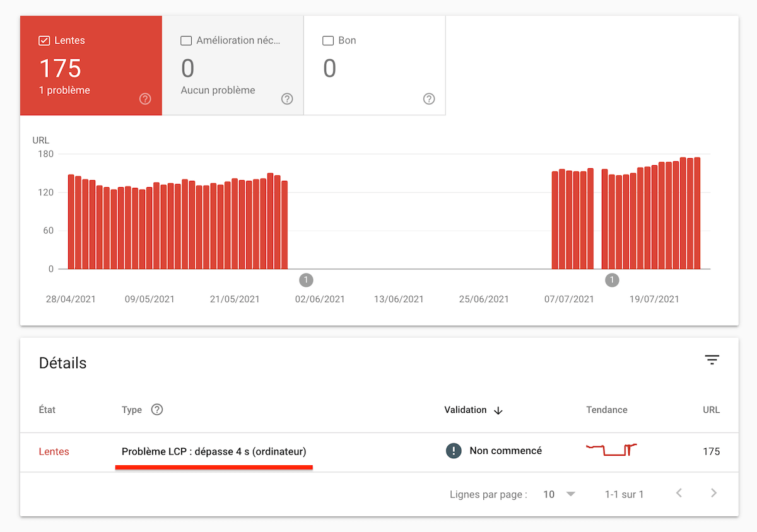Screen dimensions: 757x532
Task: Check the Amélioration nécessaire checkbox
Action: click(186, 40)
